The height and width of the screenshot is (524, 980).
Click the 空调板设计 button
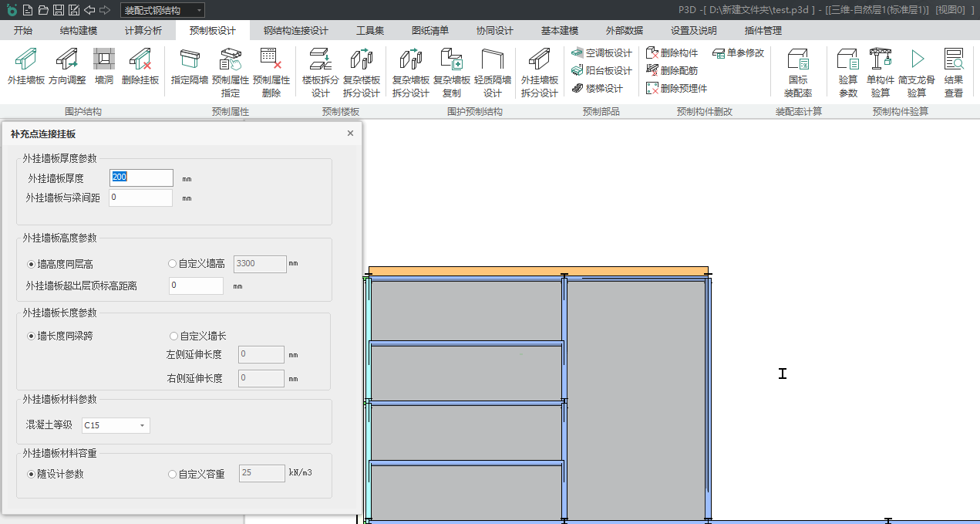[601, 53]
